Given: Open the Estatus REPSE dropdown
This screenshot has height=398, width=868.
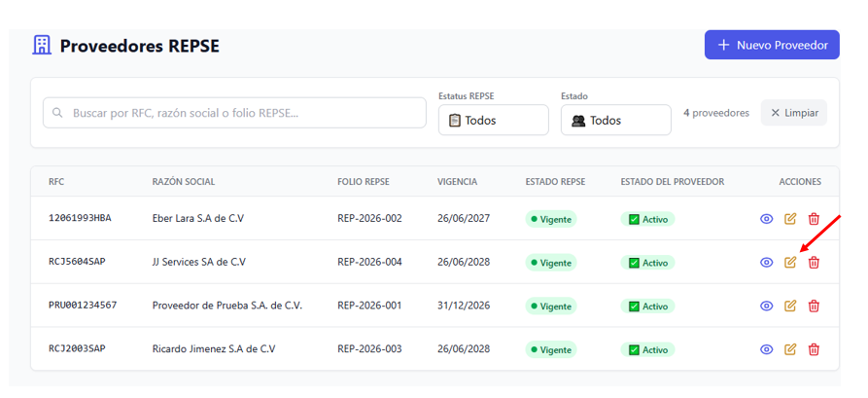Looking at the screenshot, I should pyautogui.click(x=493, y=120).
